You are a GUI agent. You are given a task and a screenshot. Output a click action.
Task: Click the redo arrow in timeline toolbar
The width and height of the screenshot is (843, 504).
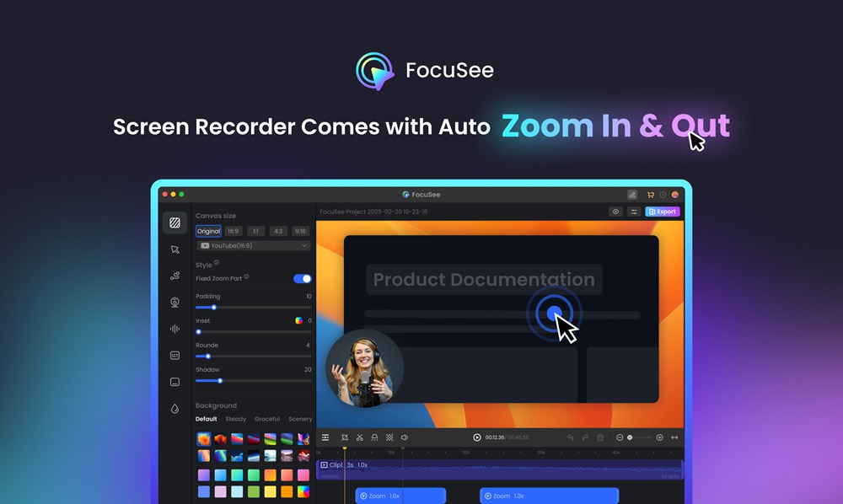click(x=586, y=437)
